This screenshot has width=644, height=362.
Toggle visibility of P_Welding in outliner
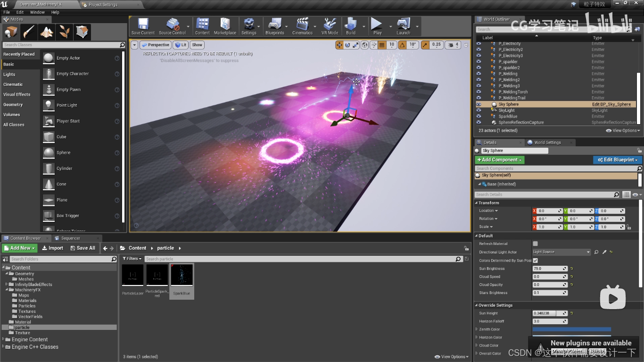click(x=479, y=74)
